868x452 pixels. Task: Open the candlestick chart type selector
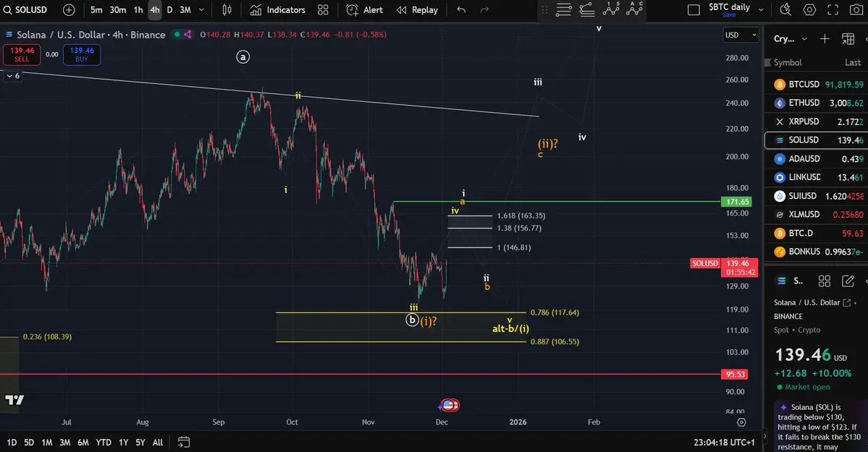coord(227,10)
